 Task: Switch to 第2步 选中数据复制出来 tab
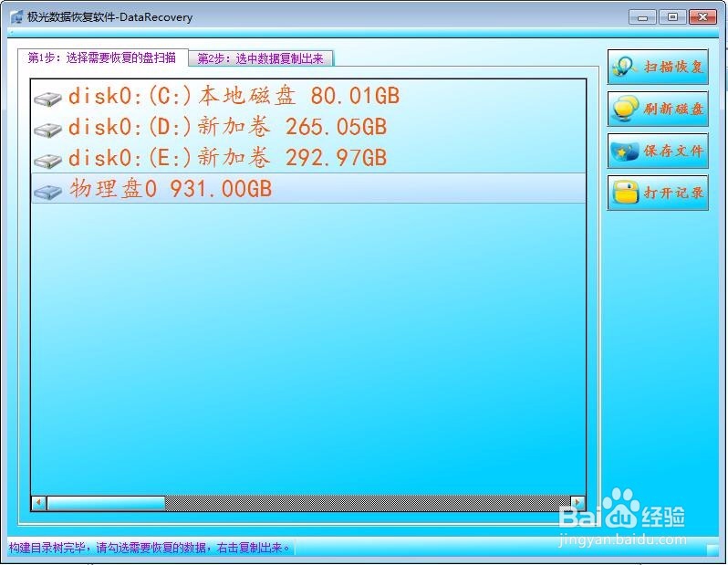click(x=261, y=58)
